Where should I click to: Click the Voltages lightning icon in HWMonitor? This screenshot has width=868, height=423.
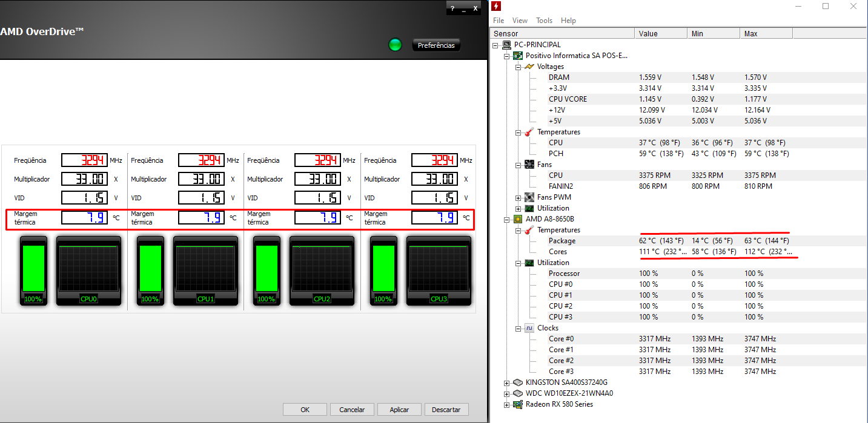(x=529, y=67)
